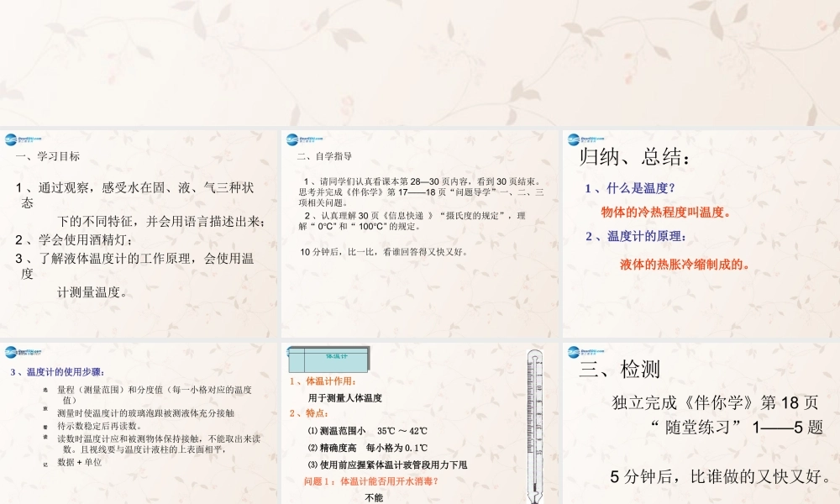Click the blue question '1 、什么是温度?'
This screenshot has height=504, width=840.
pos(630,188)
